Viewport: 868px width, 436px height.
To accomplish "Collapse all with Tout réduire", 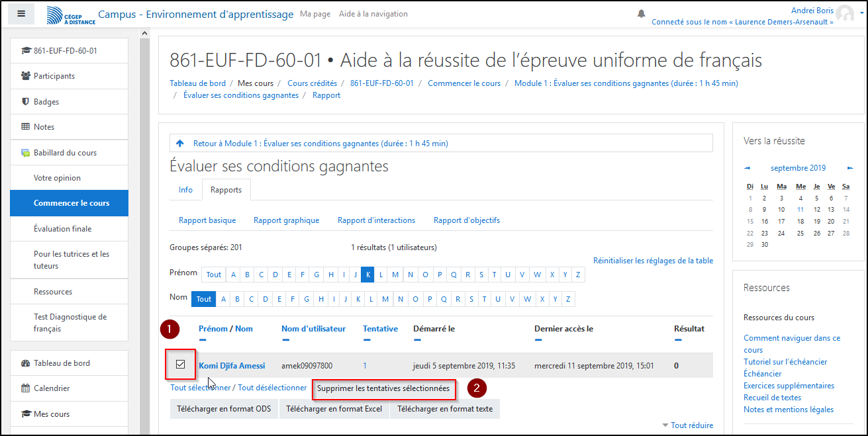I will tap(691, 425).
